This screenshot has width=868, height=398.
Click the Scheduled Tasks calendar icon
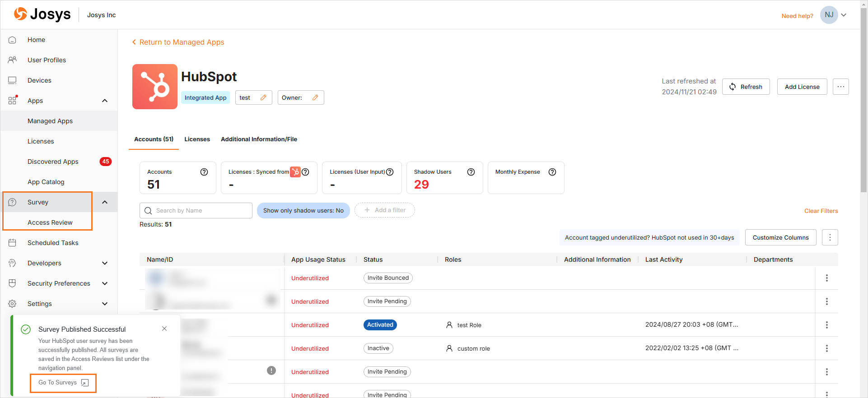[12, 243]
